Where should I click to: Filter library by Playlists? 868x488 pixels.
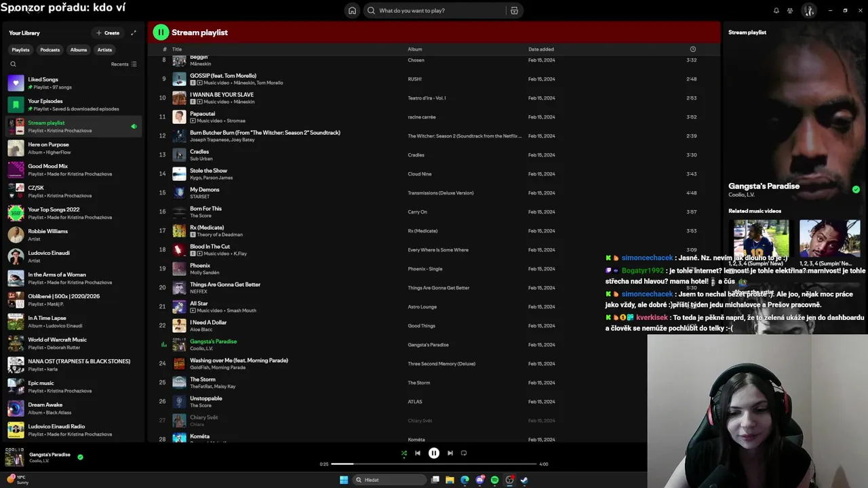point(20,49)
